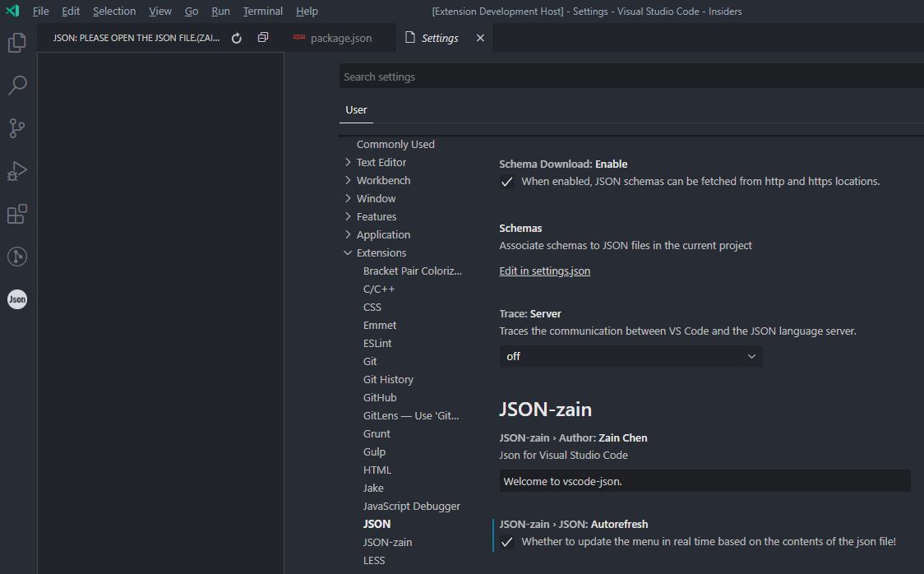This screenshot has height=574, width=924.
Task: Expand the Workbench settings group
Action: pyautogui.click(x=348, y=180)
